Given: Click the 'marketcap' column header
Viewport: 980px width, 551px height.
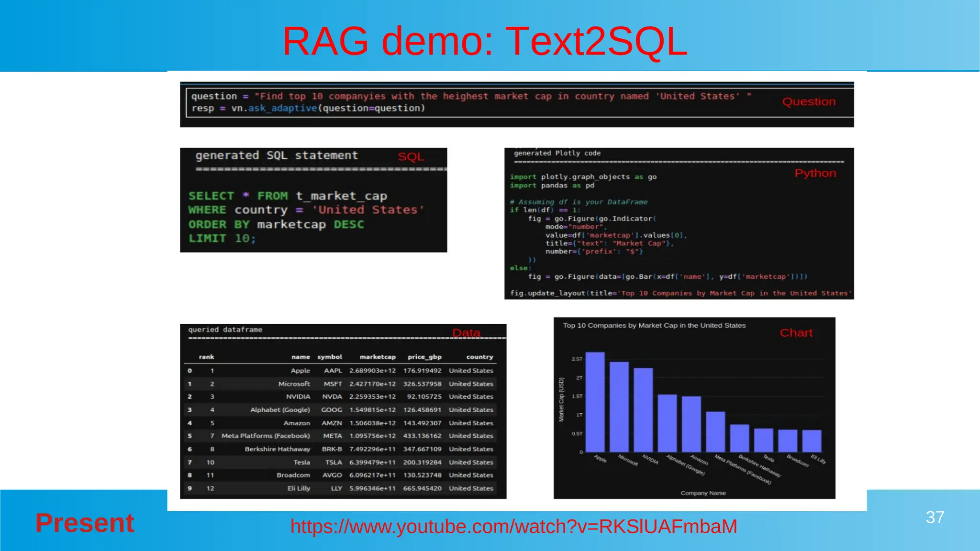Looking at the screenshot, I should coord(378,357).
